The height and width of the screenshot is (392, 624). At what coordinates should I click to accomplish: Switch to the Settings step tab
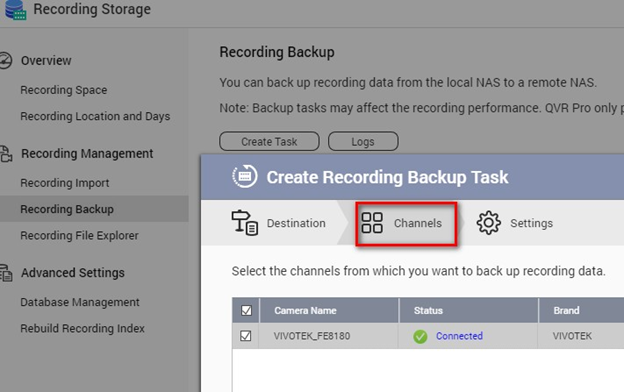pos(515,223)
